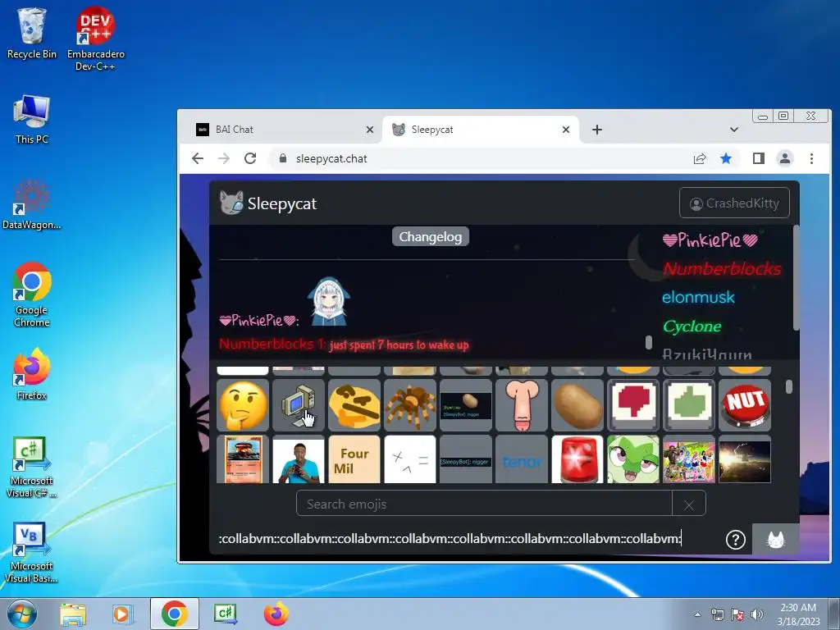840x630 pixels.
Task: Click the cat send button
Action: coord(775,539)
